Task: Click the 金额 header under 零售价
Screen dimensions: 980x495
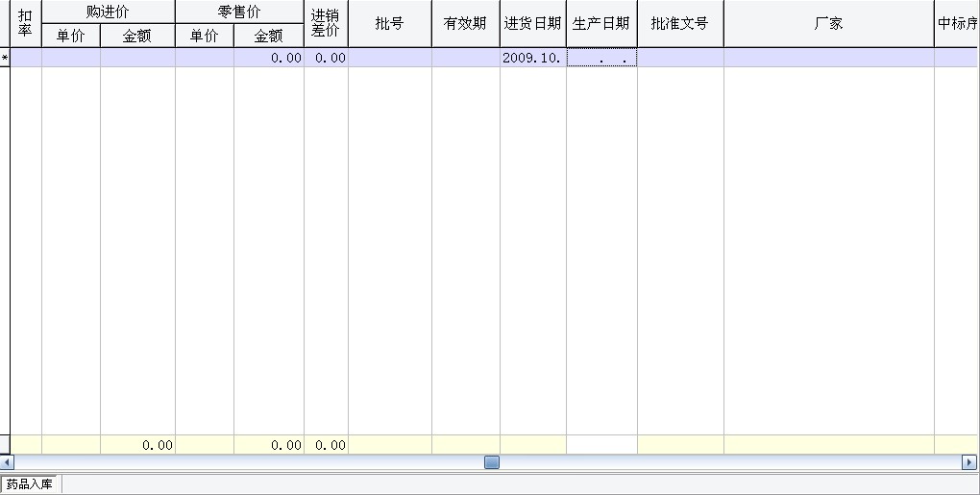Action: [x=269, y=36]
